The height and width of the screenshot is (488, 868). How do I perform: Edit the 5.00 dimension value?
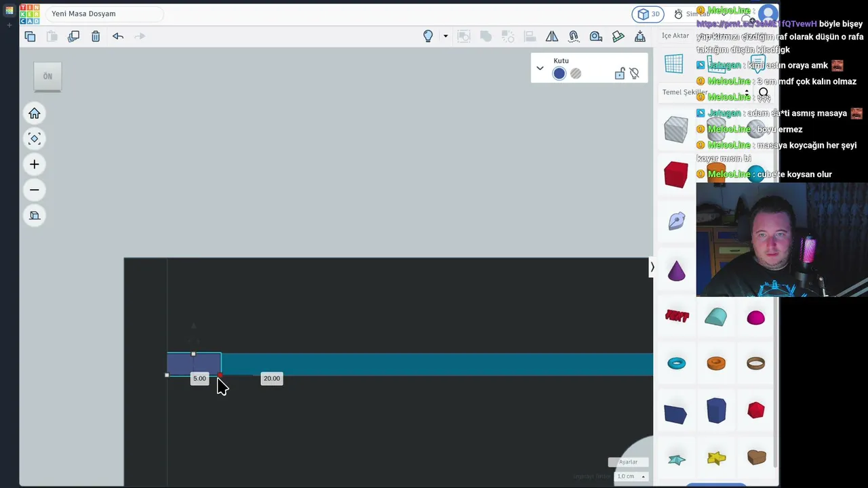pyautogui.click(x=199, y=379)
